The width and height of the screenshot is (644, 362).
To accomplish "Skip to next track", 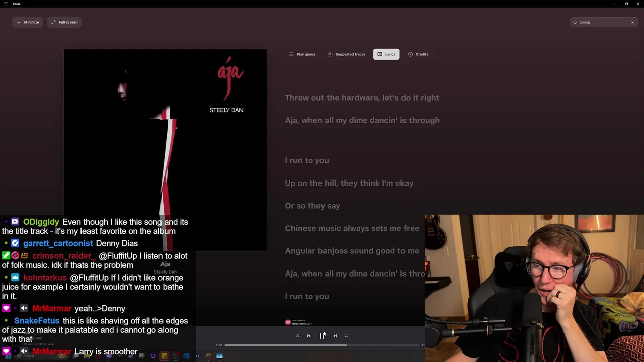I will (335, 336).
